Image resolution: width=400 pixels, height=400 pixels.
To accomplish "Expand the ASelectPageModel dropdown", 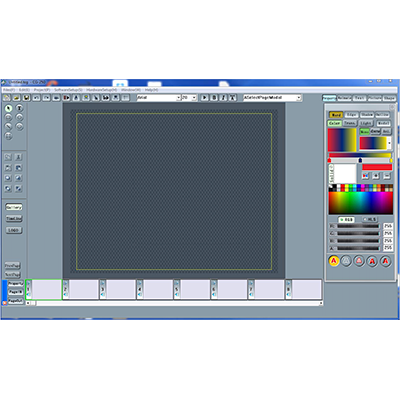I will coord(272,98).
